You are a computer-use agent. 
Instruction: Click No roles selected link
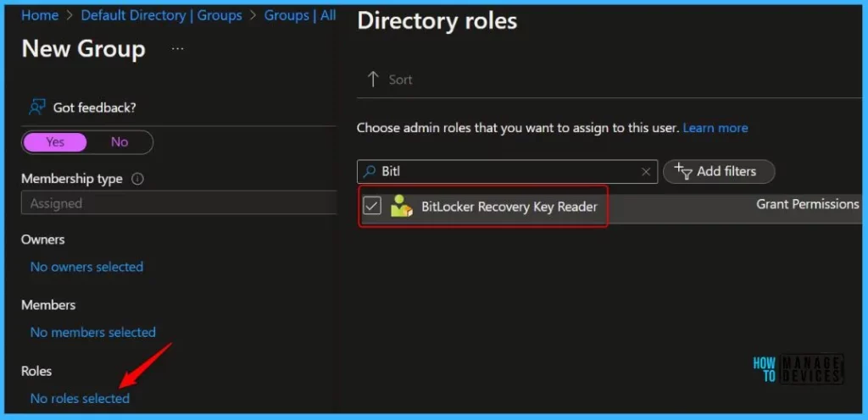pos(80,398)
